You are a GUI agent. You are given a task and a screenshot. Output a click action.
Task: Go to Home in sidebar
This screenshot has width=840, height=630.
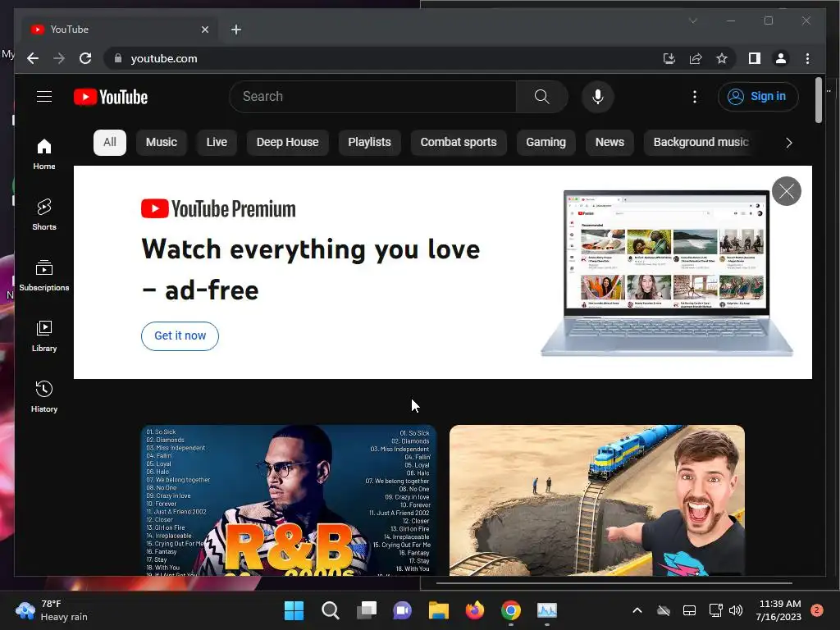tap(44, 153)
